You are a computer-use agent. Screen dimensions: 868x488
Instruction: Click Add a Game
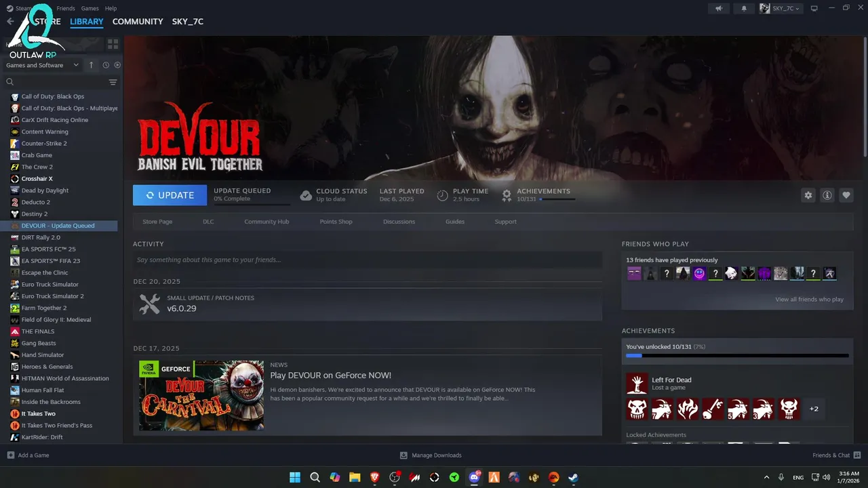[x=28, y=455]
